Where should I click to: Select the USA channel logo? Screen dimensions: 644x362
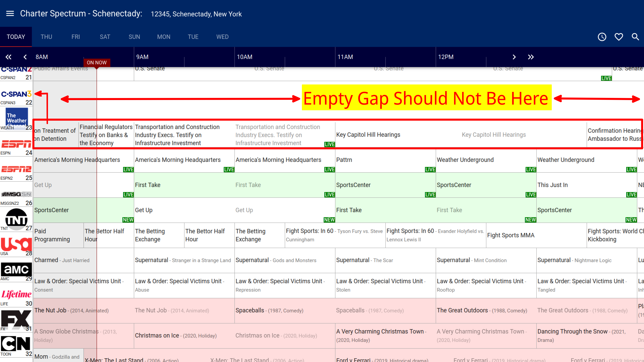tap(16, 244)
